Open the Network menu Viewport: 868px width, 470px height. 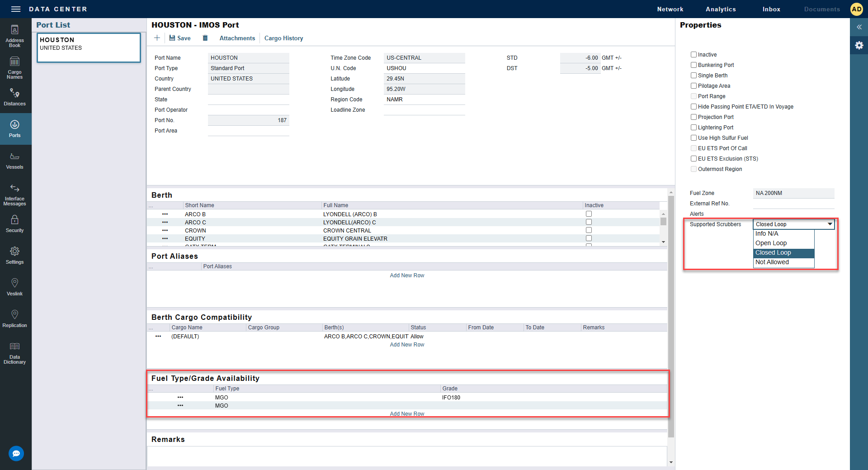pyautogui.click(x=670, y=9)
